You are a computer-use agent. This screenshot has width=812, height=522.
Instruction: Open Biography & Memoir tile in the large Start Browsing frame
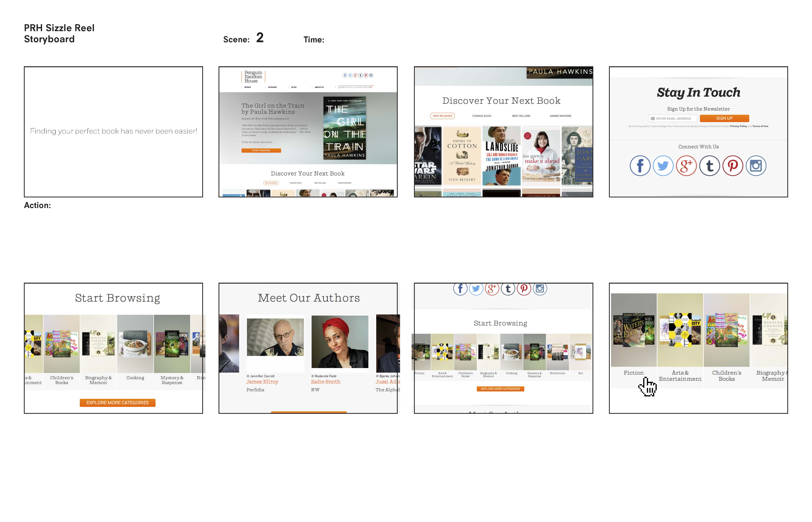98,353
